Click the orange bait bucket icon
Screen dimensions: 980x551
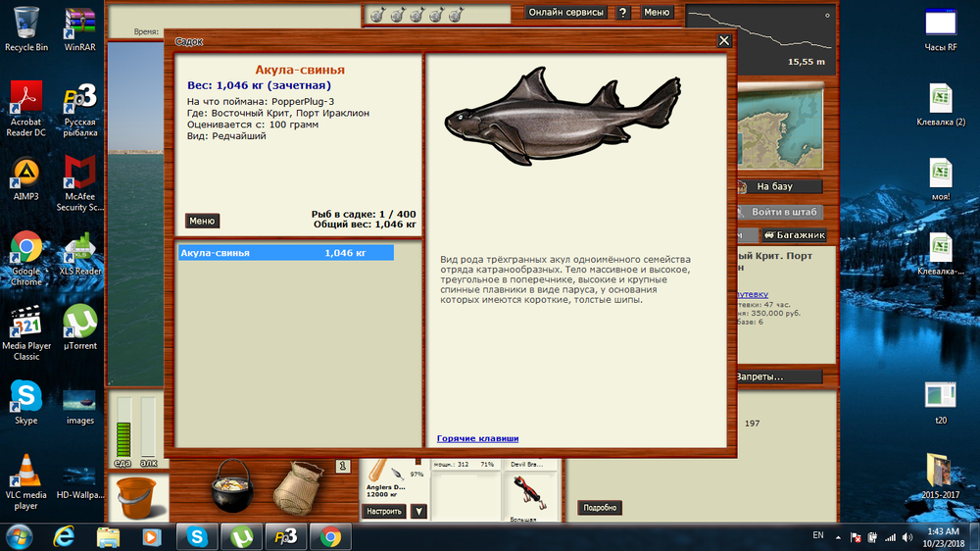tap(136, 498)
